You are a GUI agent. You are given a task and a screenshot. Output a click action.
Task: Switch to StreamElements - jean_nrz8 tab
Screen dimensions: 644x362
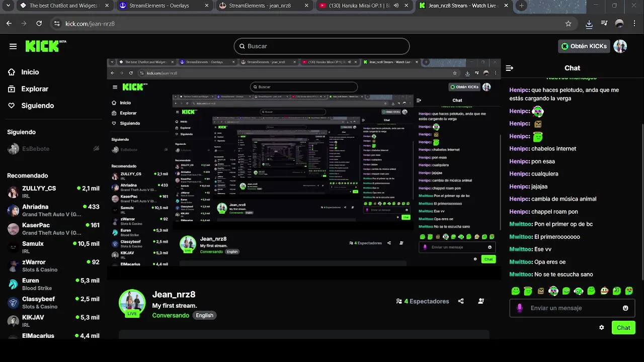point(264,6)
